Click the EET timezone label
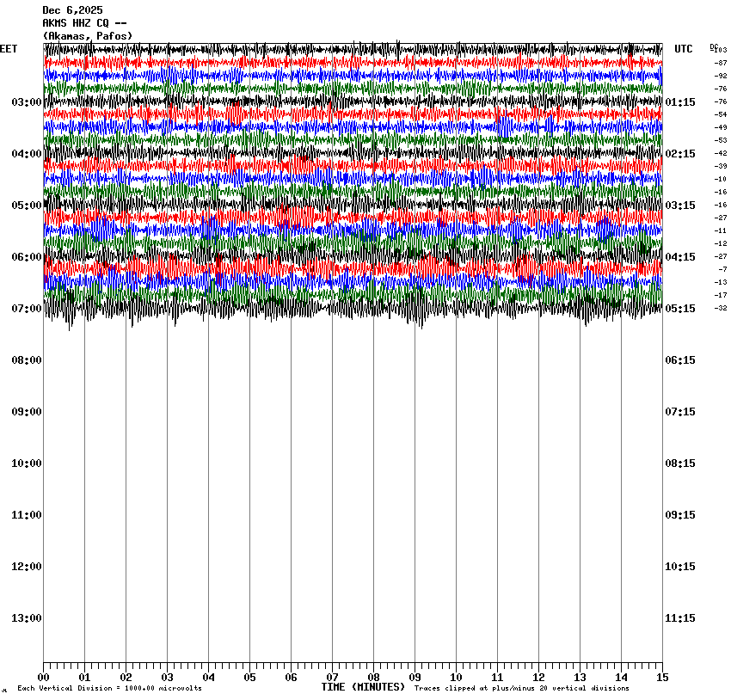This screenshot has height=700, width=731. tap(9, 50)
